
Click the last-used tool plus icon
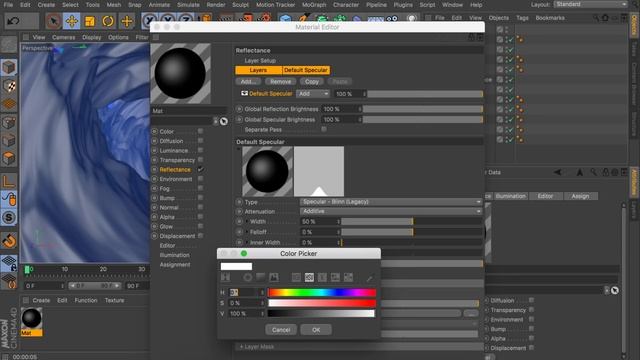(x=127, y=21)
